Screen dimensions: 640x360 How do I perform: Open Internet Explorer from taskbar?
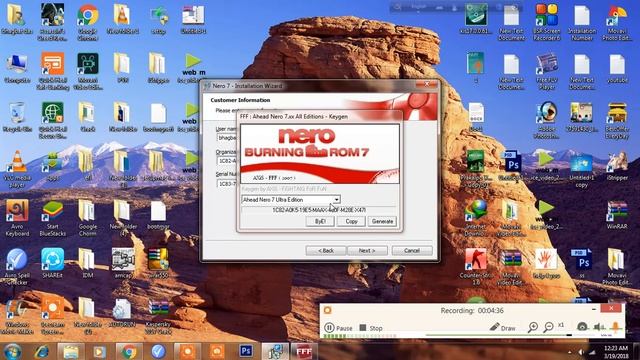point(42,351)
